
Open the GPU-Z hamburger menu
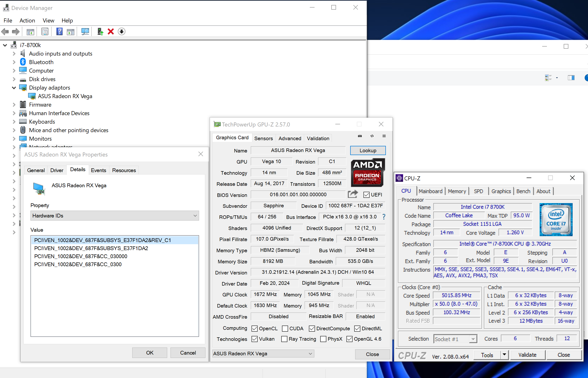384,136
